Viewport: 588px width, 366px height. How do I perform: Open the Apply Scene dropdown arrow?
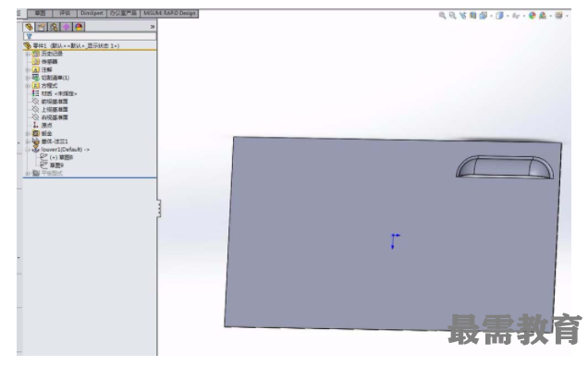pos(551,16)
